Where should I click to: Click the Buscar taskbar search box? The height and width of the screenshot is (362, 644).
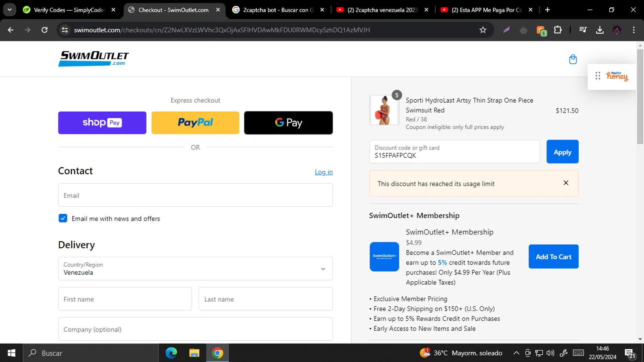coord(91,353)
